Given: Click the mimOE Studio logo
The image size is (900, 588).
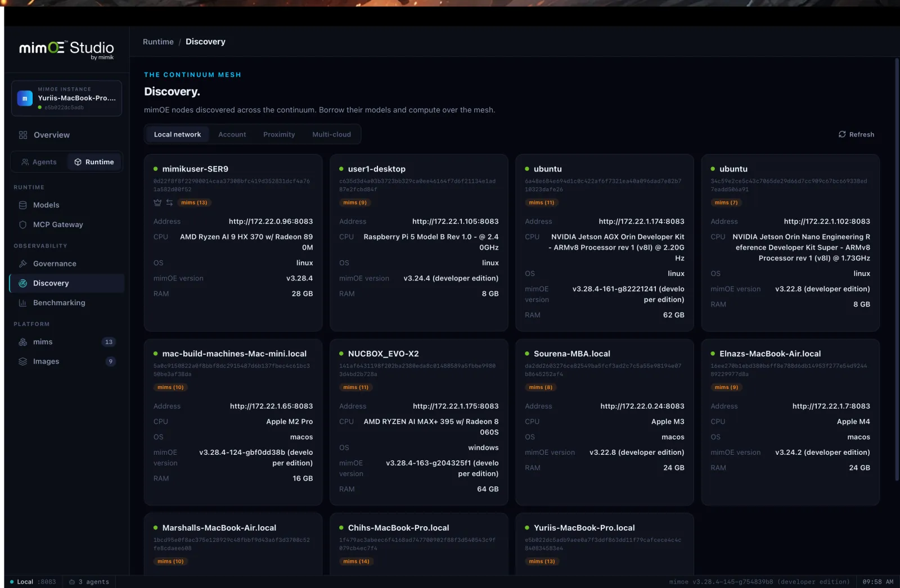Looking at the screenshot, I should point(66,49).
